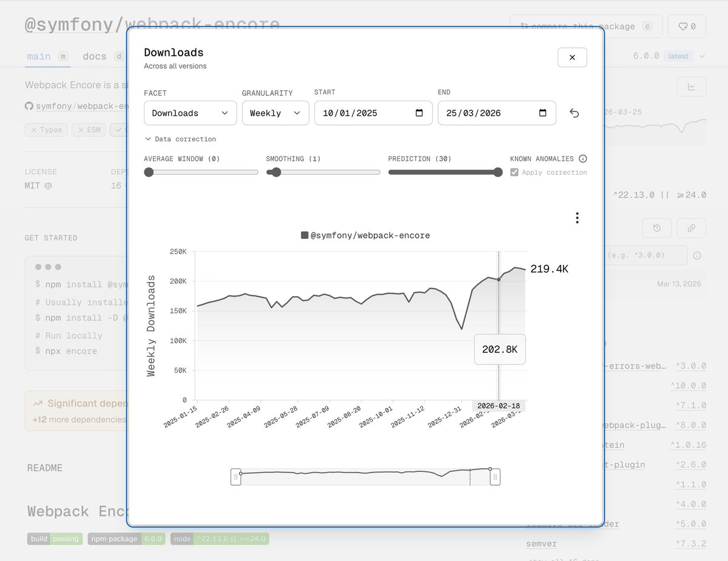This screenshot has height=561, width=728.
Task: Toggle the Apply correction checkbox
Action: click(x=514, y=172)
